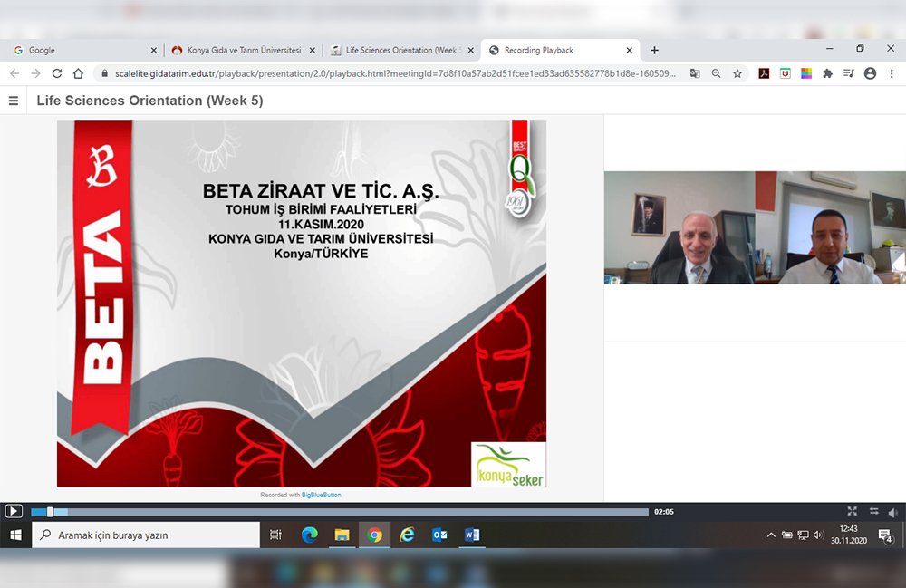Show hidden system tray icons
906x588 pixels.
coord(771,535)
